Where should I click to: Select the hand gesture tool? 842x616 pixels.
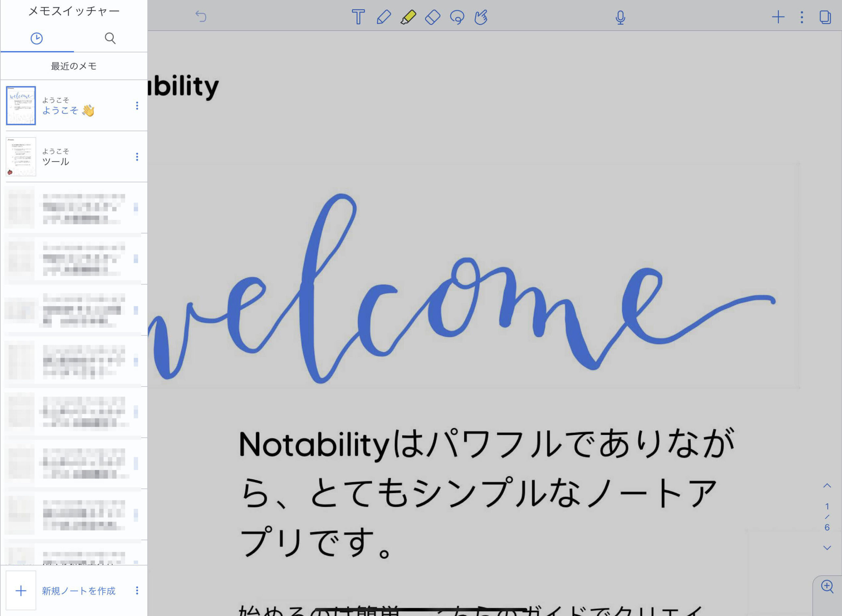tap(481, 17)
